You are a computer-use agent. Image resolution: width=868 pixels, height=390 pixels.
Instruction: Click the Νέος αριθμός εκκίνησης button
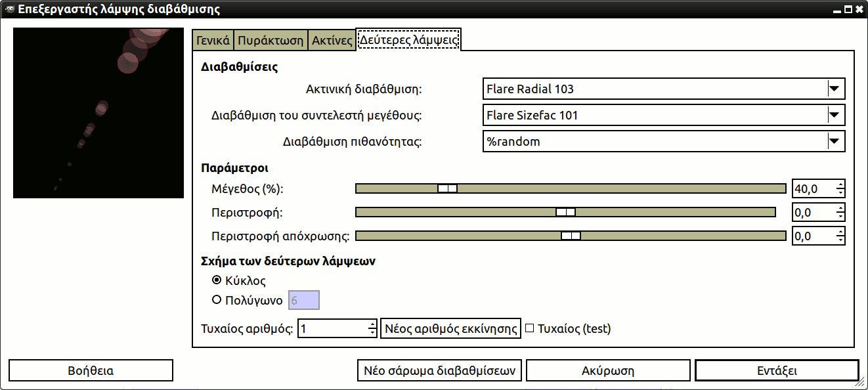(451, 328)
